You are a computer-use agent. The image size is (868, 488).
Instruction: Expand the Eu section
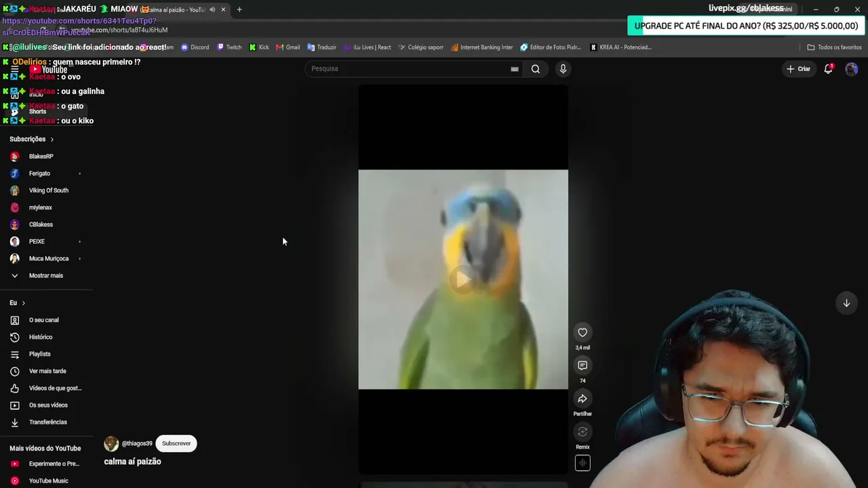pos(17,303)
